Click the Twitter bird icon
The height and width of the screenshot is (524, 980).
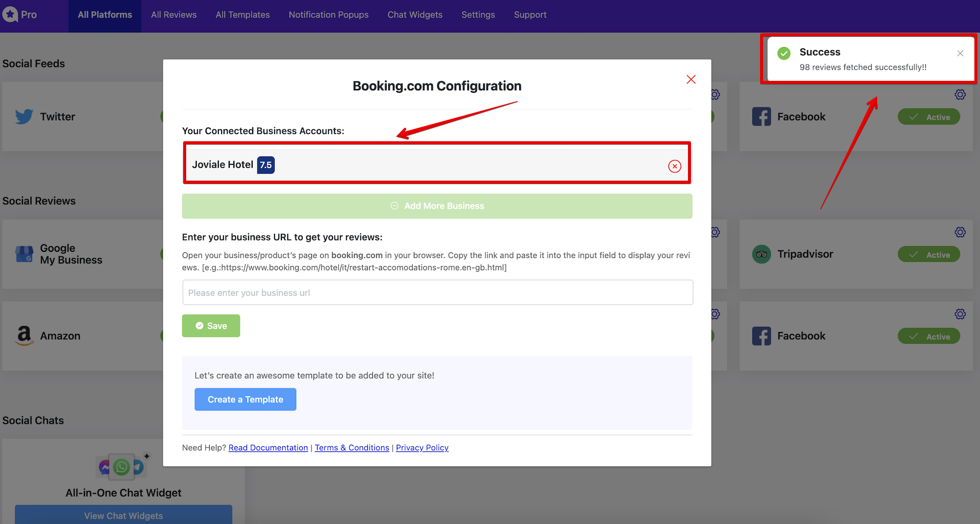coord(24,117)
